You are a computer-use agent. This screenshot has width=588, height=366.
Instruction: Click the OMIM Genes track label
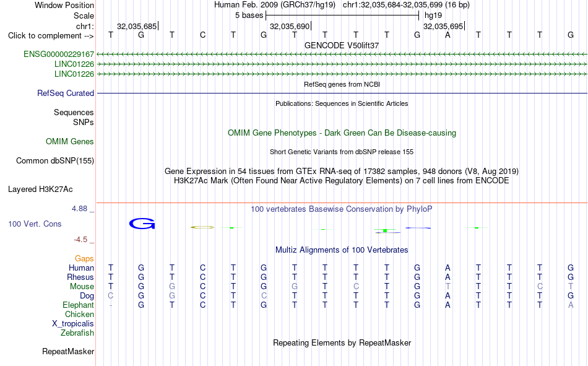tap(70, 142)
